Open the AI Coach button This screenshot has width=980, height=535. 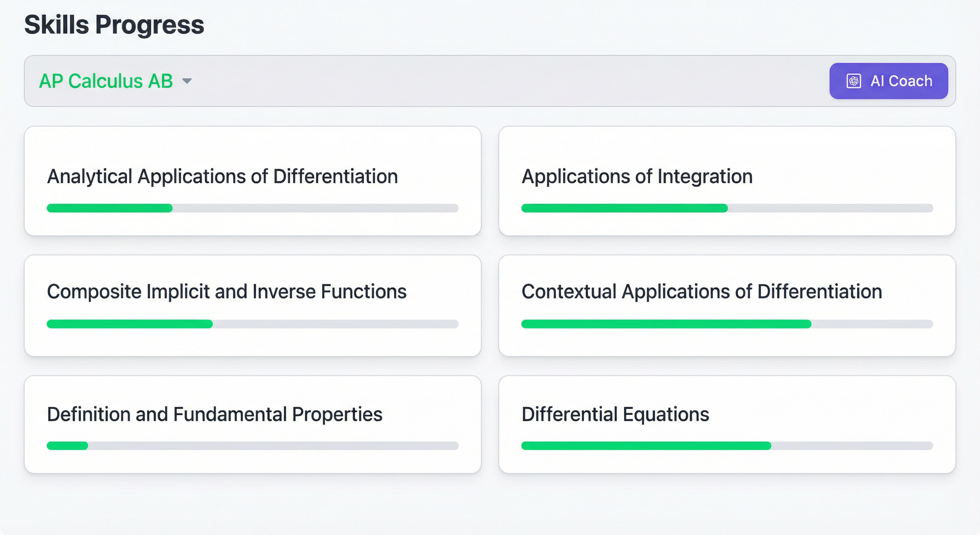(888, 81)
